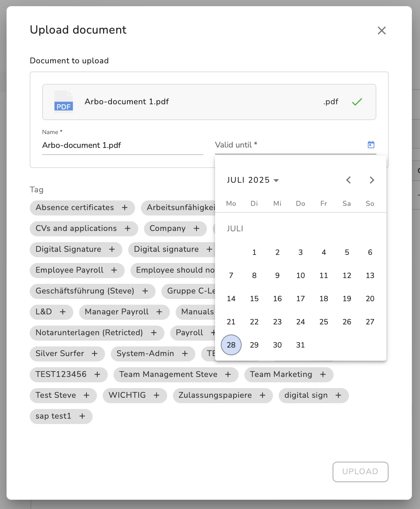
Task: Add the Manager Payroll tag
Action: pos(159,312)
